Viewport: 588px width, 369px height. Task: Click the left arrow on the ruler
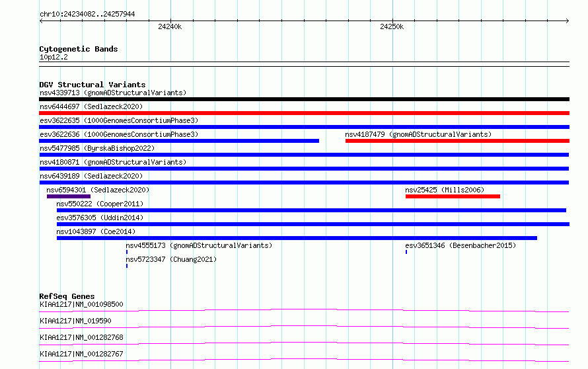click(x=41, y=20)
